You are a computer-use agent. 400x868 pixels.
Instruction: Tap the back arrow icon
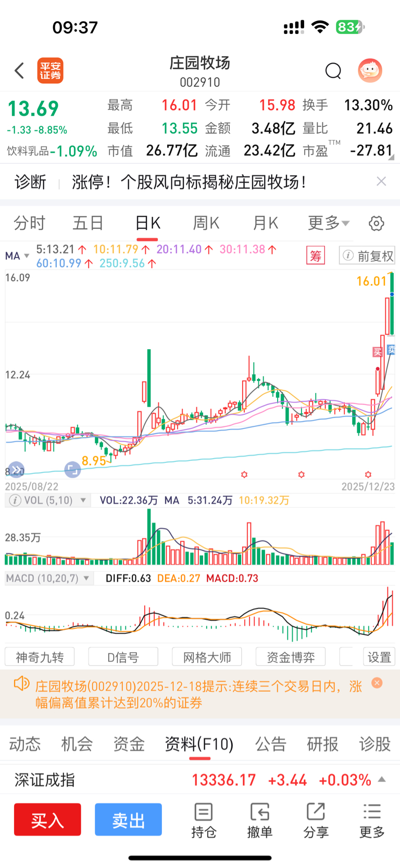(x=19, y=70)
